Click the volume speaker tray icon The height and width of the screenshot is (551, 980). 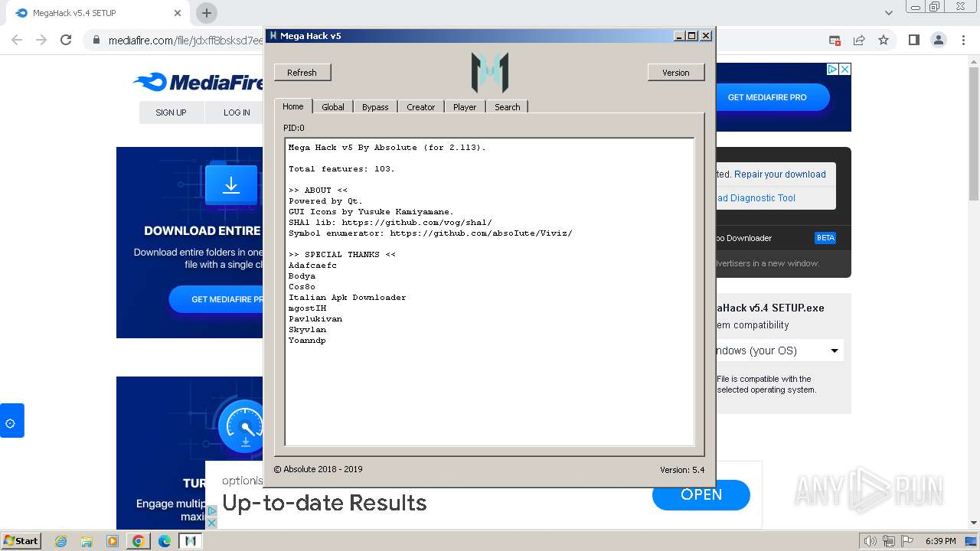point(870,541)
